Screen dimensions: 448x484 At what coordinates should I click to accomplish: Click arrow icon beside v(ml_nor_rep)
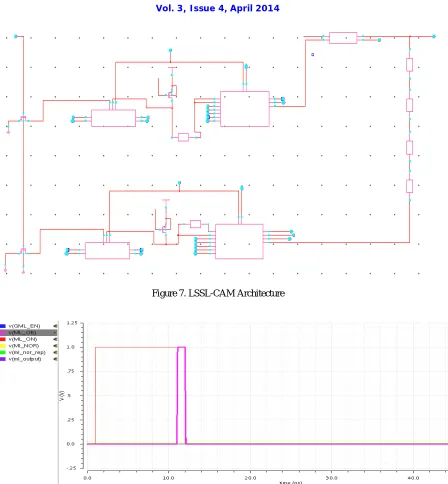click(55, 352)
